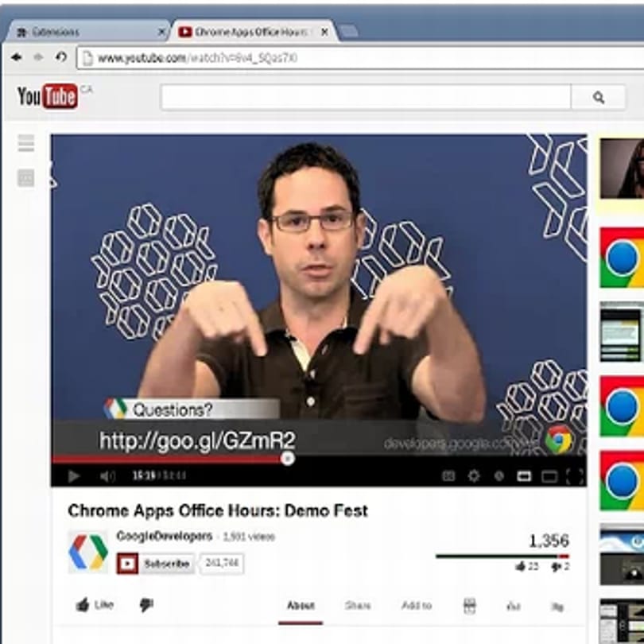Open the YouTube guide hamburger menu

[x=26, y=143]
